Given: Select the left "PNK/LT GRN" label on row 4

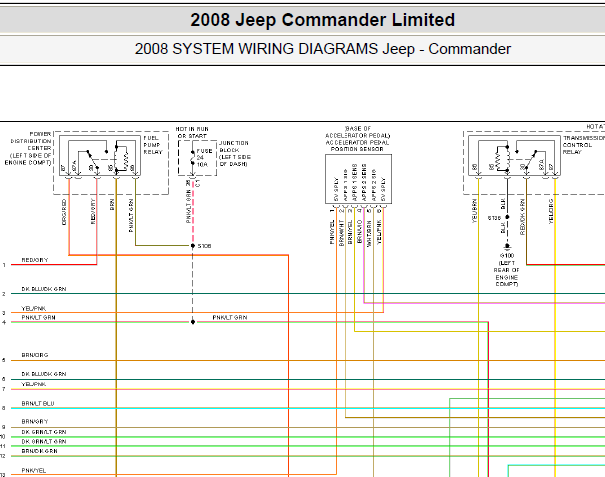Looking at the screenshot, I should coord(38,317).
